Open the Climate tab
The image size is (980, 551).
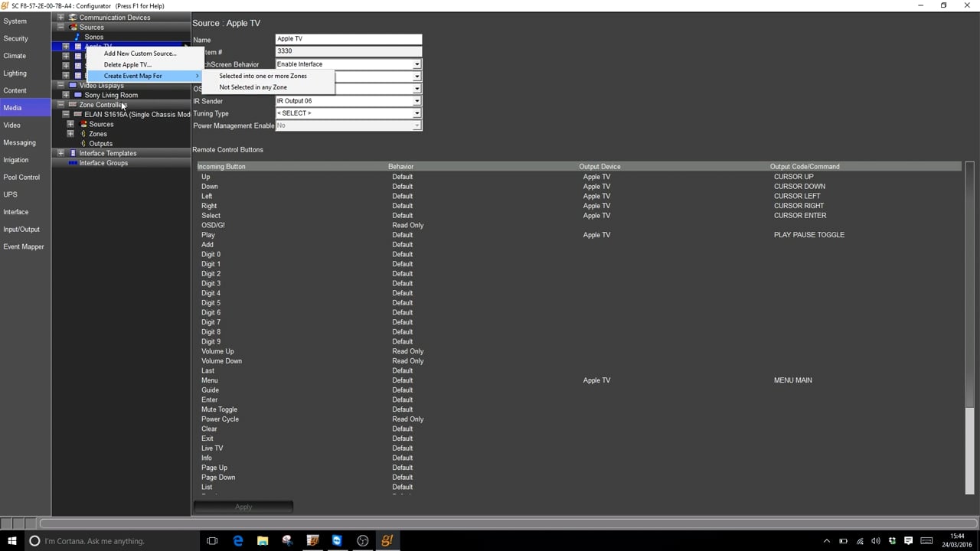[x=25, y=56]
